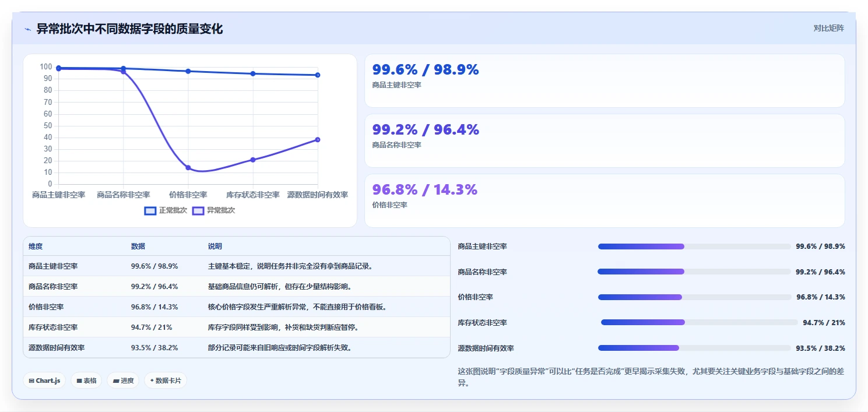
Task: Open the 99.6% / 98.9% data card
Action: pyautogui.click(x=605, y=80)
